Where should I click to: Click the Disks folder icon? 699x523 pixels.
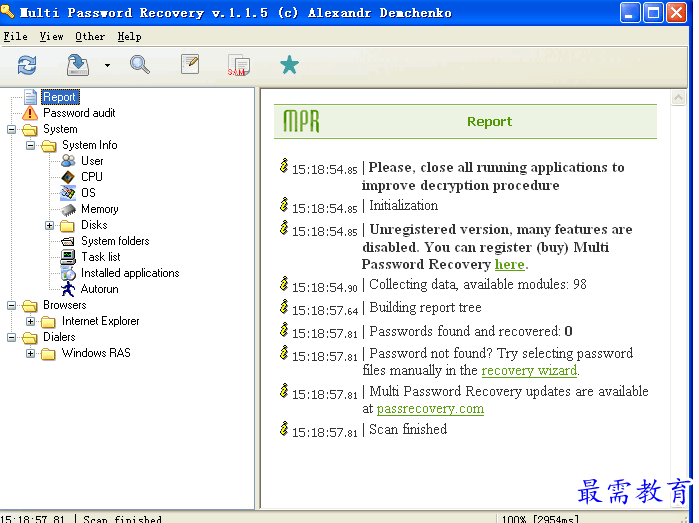pyautogui.click(x=67, y=226)
